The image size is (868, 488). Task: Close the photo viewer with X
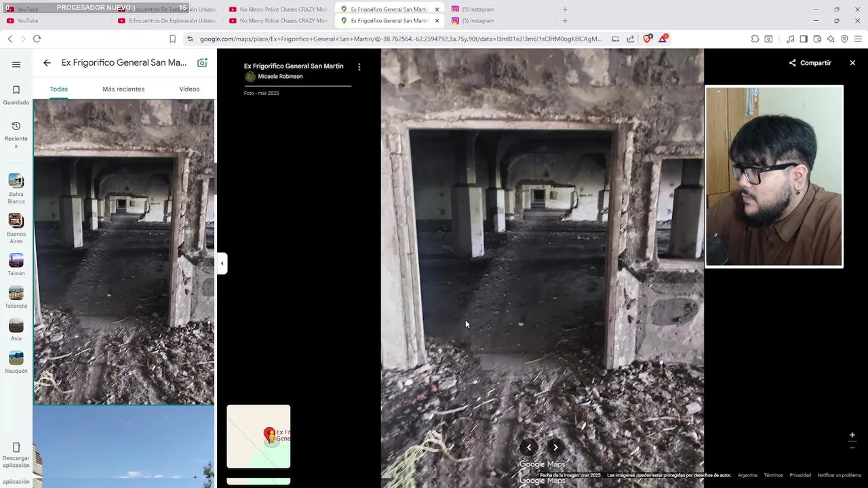(x=852, y=62)
